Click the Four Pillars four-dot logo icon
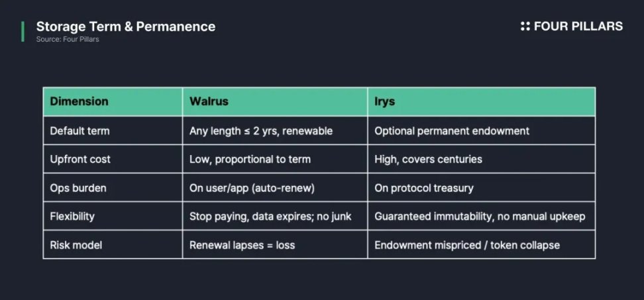This screenshot has height=300, width=644. [x=525, y=26]
